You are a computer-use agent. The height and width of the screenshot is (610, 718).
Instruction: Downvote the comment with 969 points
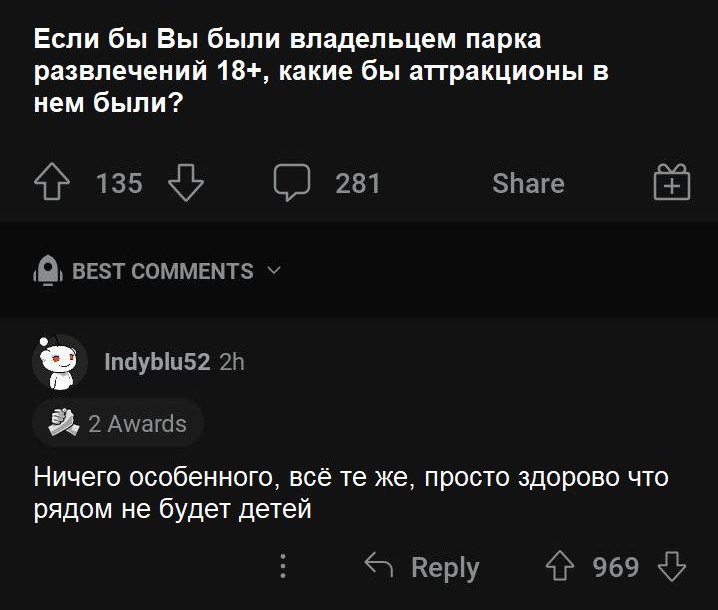[671, 567]
